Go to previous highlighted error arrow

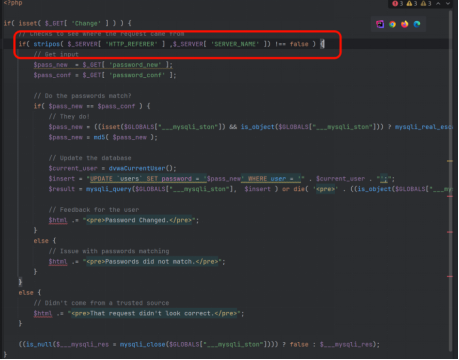coord(438,3)
